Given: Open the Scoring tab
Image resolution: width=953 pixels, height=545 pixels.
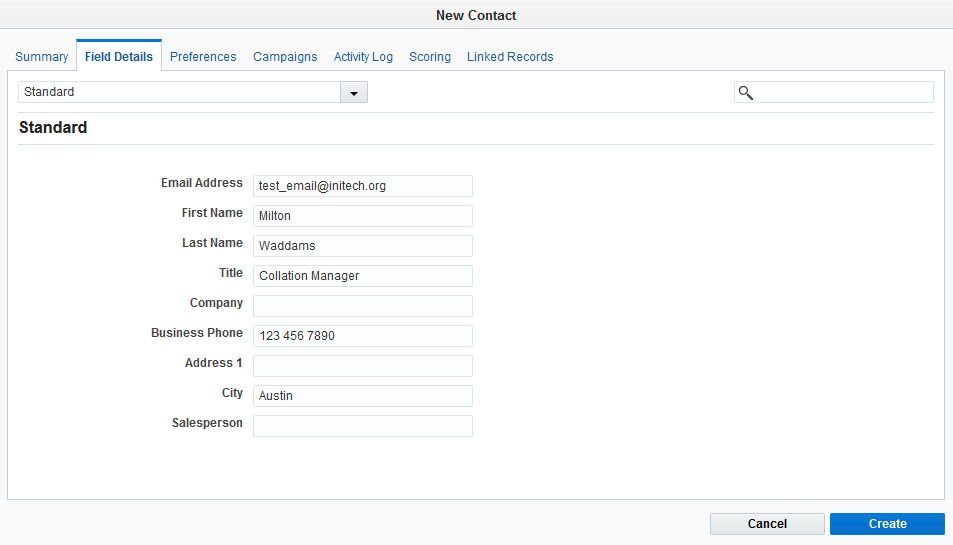Looking at the screenshot, I should point(430,57).
